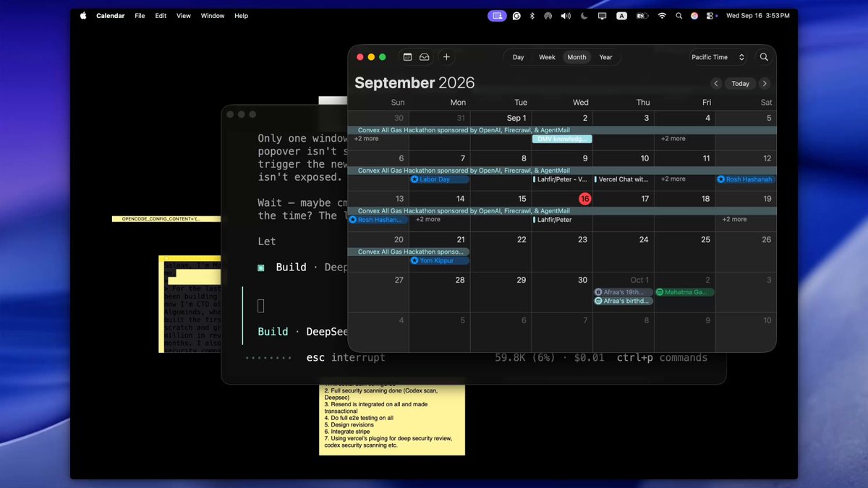868x488 pixels.
Task: Open the Window menu
Action: [213, 16]
